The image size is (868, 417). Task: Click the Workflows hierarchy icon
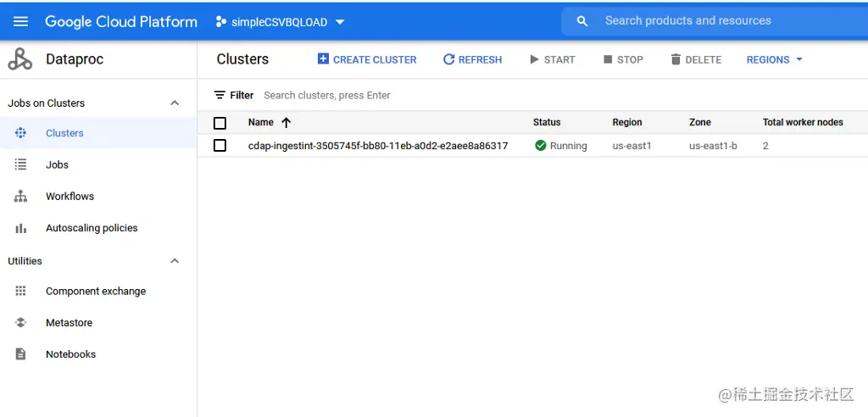pos(20,196)
